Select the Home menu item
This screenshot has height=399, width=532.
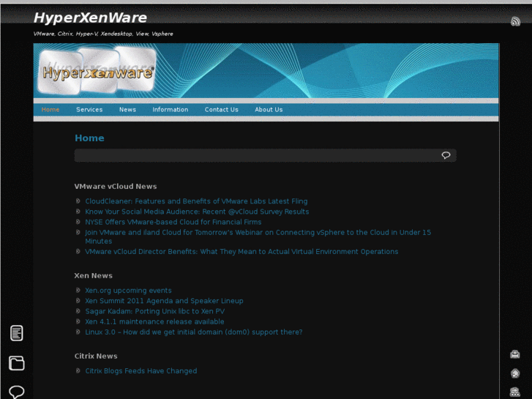pyautogui.click(x=50, y=110)
